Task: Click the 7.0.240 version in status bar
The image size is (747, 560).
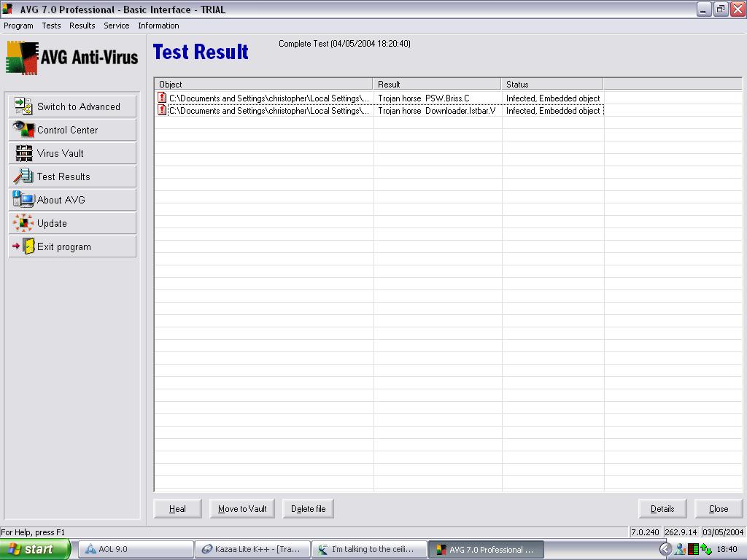Action: (x=645, y=532)
